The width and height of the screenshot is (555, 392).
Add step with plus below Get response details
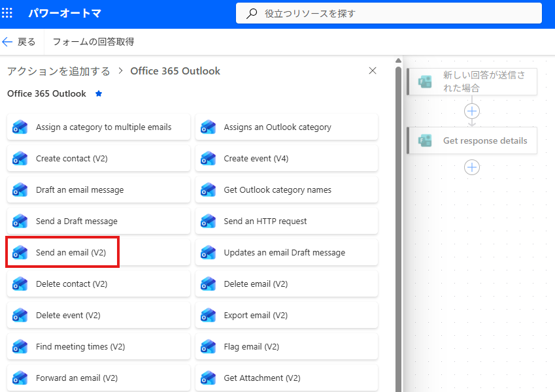pos(472,167)
